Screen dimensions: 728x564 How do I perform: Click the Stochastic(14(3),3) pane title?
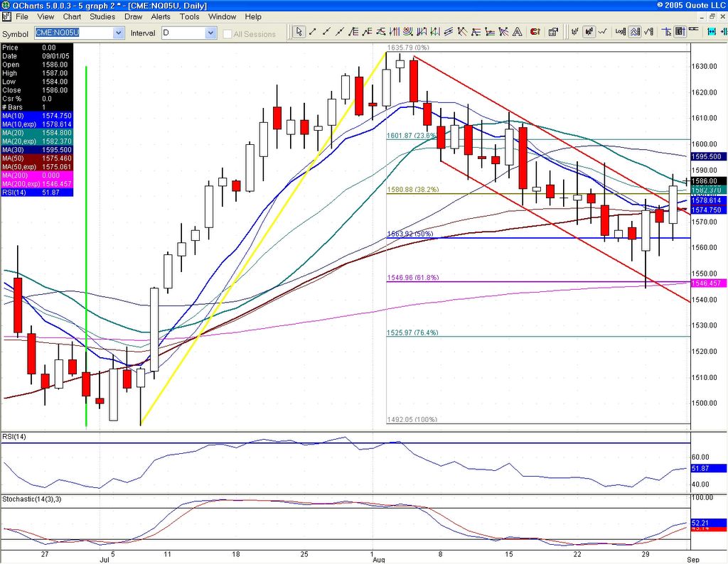(31, 499)
